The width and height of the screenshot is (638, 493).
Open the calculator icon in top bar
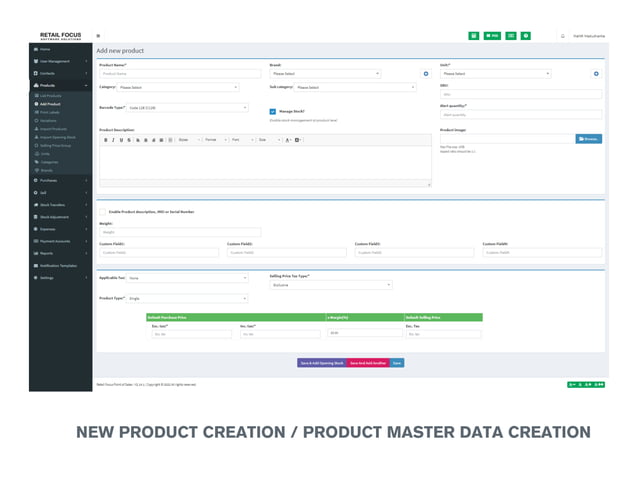point(474,36)
